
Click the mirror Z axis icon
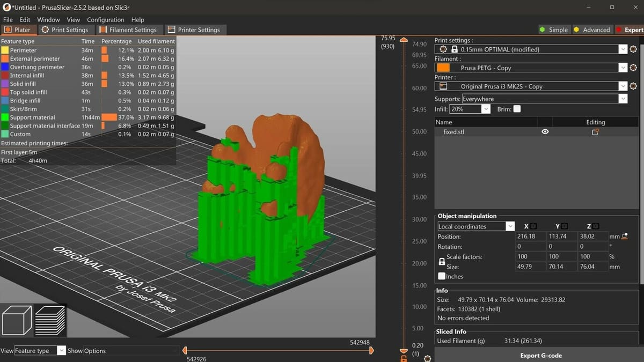[596, 227]
